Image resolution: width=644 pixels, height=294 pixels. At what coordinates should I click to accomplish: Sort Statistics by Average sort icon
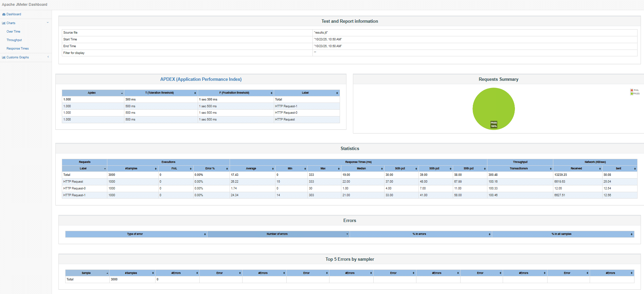273,169
